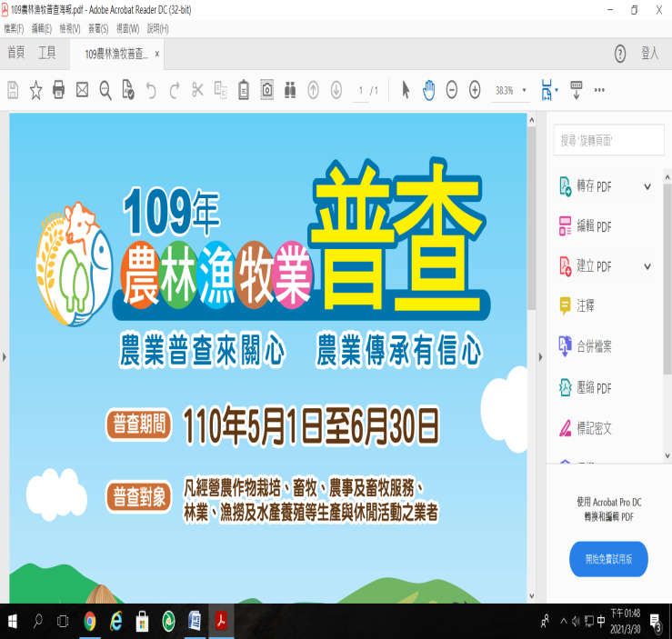This screenshot has height=639, width=672.
Task: Open Google Chrome from the taskbar
Action: 89,622
